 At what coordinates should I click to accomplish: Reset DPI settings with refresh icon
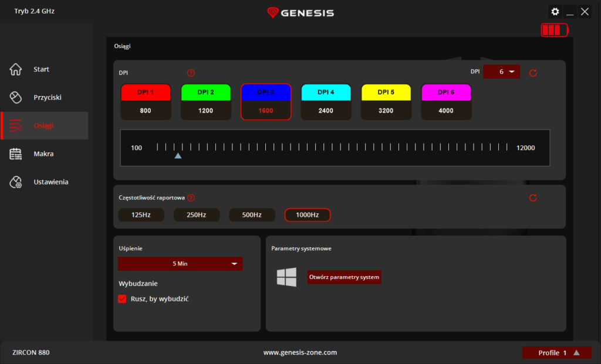pyautogui.click(x=533, y=73)
